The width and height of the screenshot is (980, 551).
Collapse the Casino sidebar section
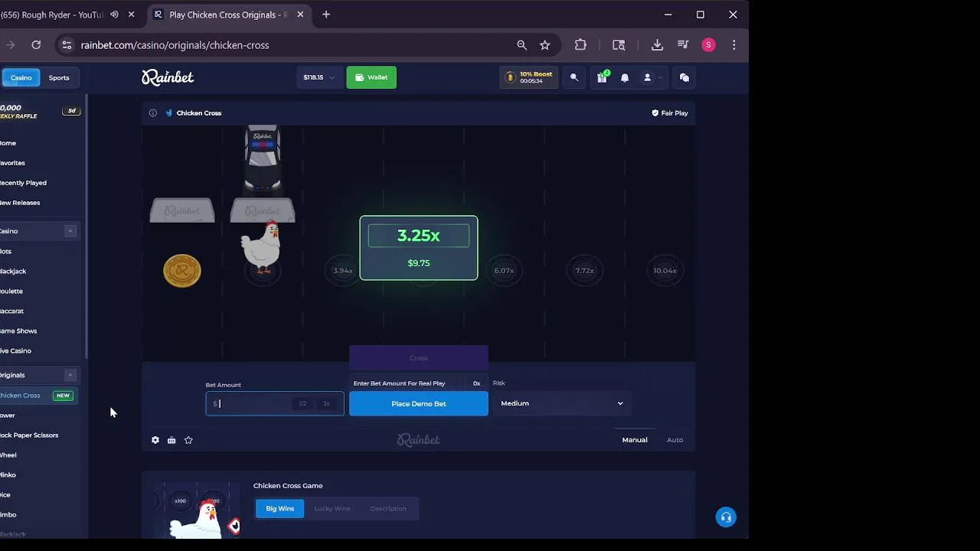coord(70,231)
